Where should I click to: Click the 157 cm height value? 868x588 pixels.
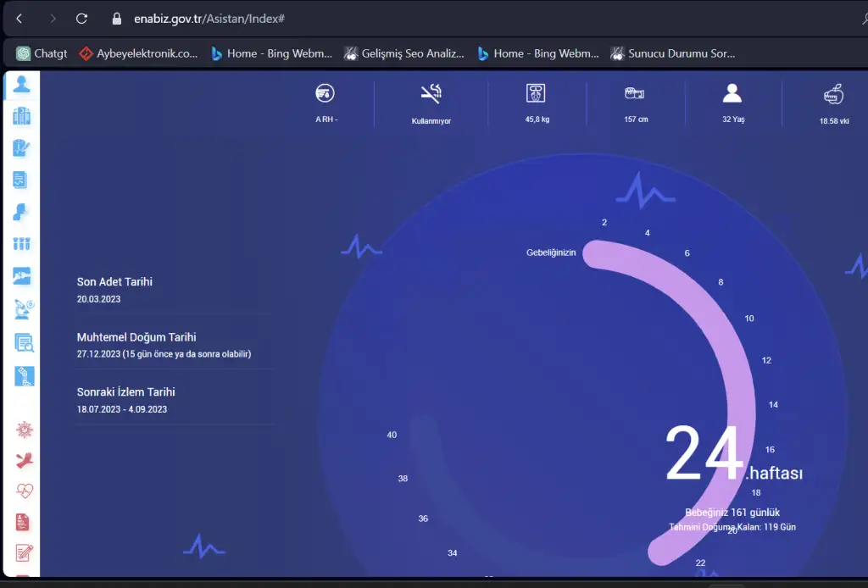click(x=636, y=119)
